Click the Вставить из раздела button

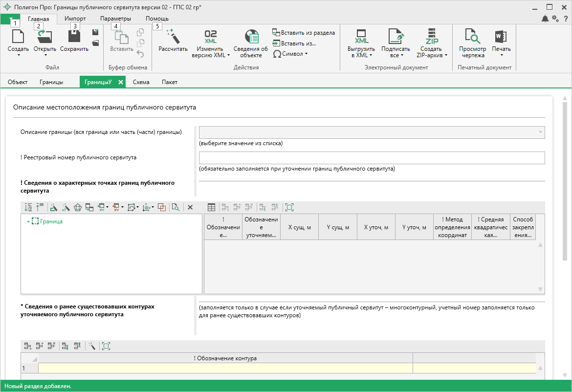(304, 33)
